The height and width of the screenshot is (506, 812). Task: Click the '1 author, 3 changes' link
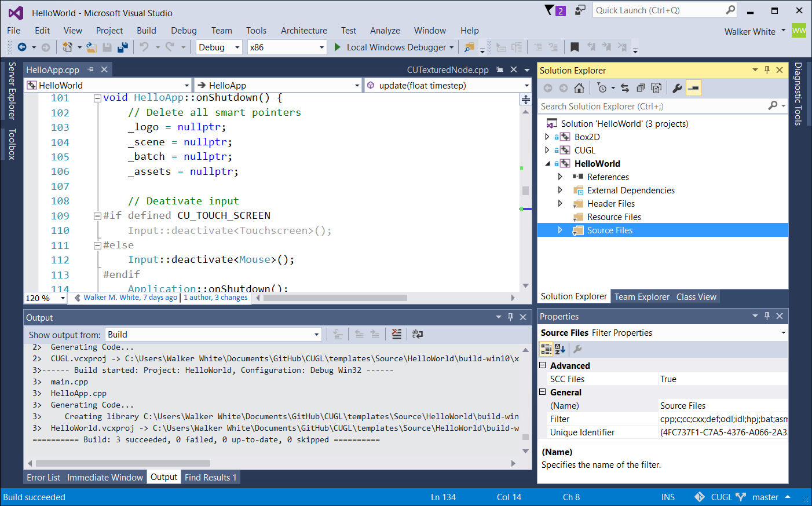coord(215,298)
